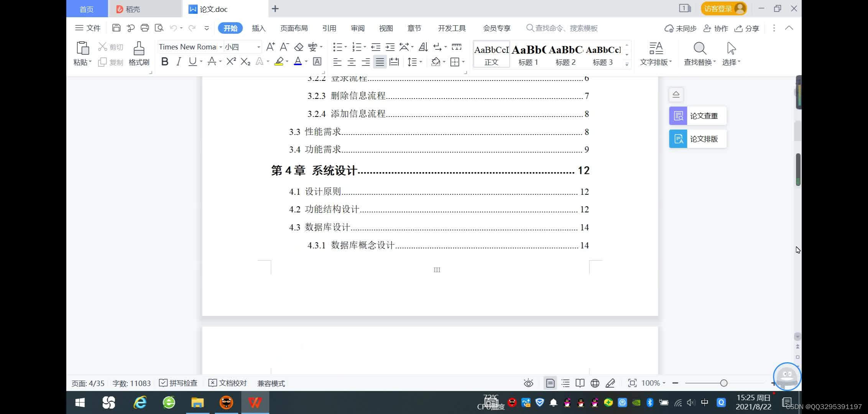Apply distributed alignment
Screen dimensions: 868x414
pos(394,62)
